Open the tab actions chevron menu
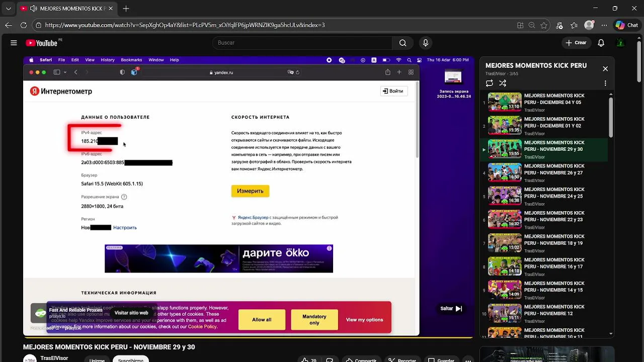Viewport: 644px width, 362px height. click(x=8, y=9)
